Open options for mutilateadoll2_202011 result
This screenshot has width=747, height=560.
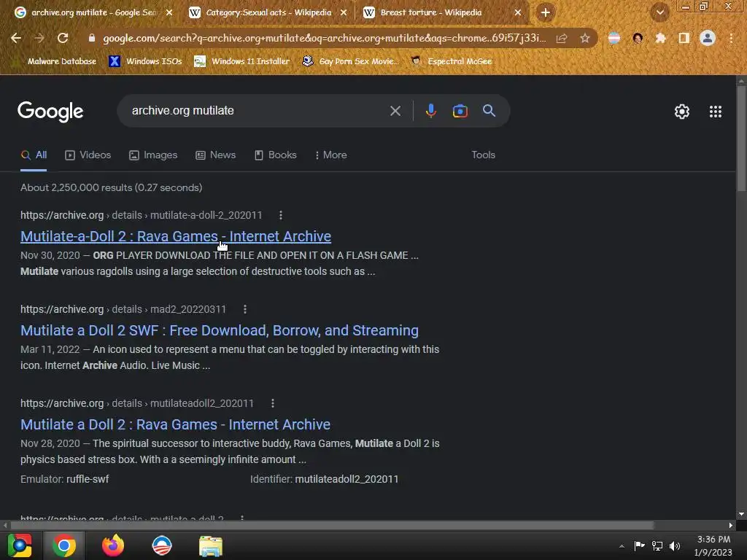click(273, 403)
